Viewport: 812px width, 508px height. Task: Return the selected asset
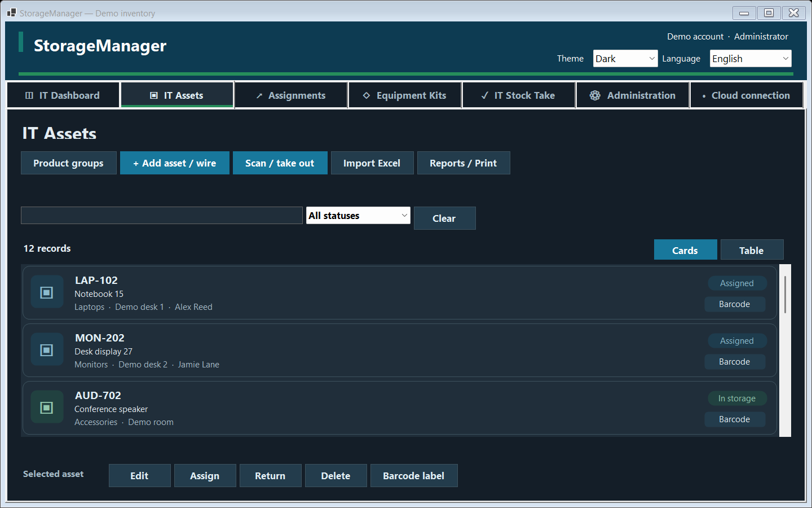pos(271,476)
